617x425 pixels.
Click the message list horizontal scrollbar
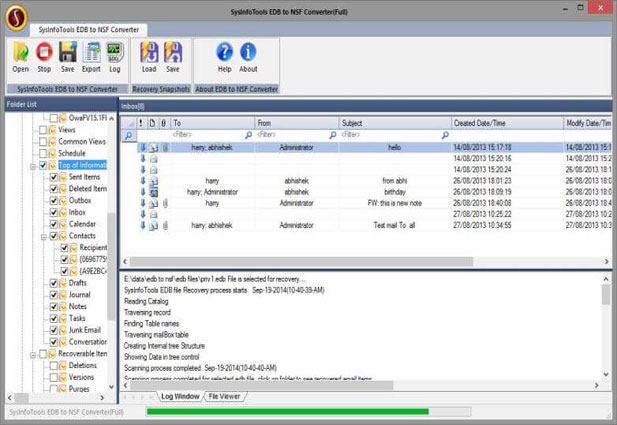301,262
